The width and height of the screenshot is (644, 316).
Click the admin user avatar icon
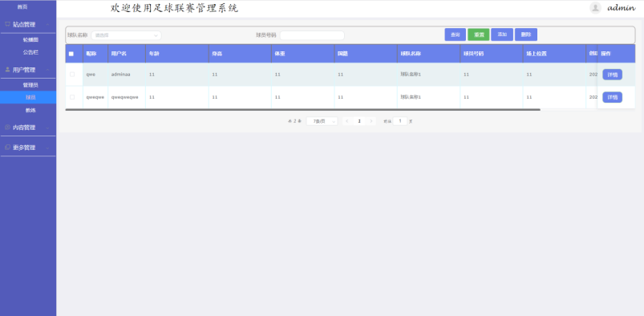point(595,8)
